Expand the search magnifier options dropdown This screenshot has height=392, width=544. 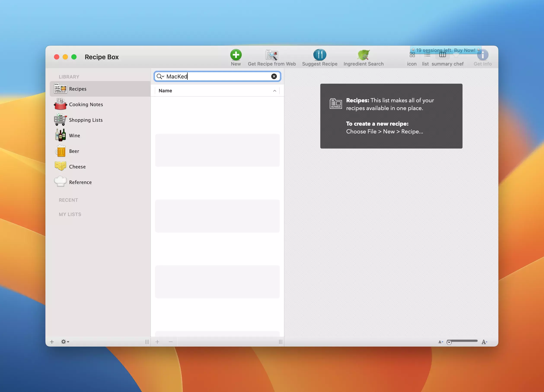tap(160, 77)
